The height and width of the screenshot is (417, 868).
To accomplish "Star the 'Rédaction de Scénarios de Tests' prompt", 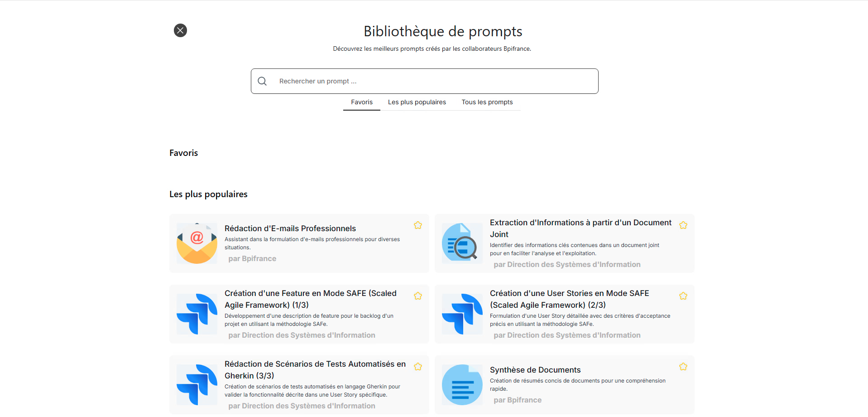I will coord(418,367).
